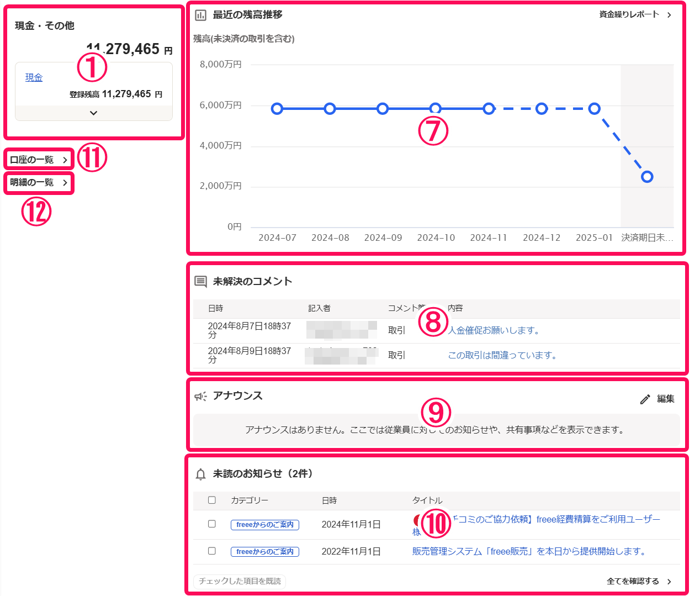
Task: Open the 現金 account link
Action: 34,77
